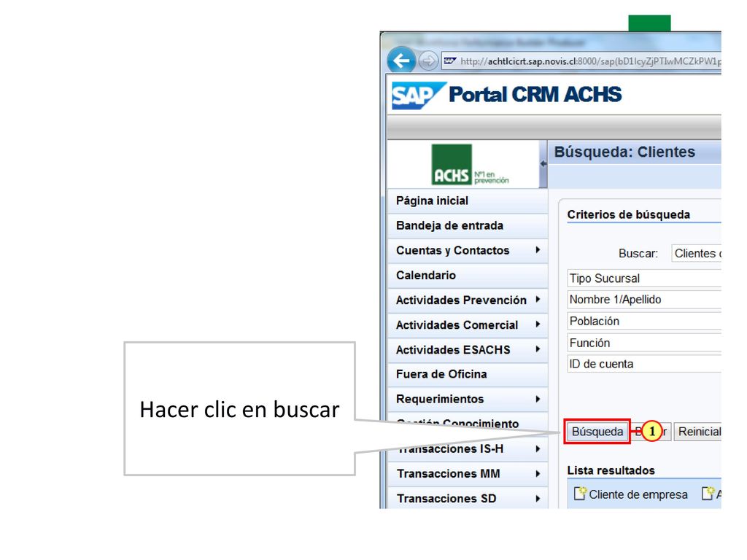Click the Cliente de empresa document icon
Image resolution: width=747 pixels, height=560 pixels.
click(580, 494)
